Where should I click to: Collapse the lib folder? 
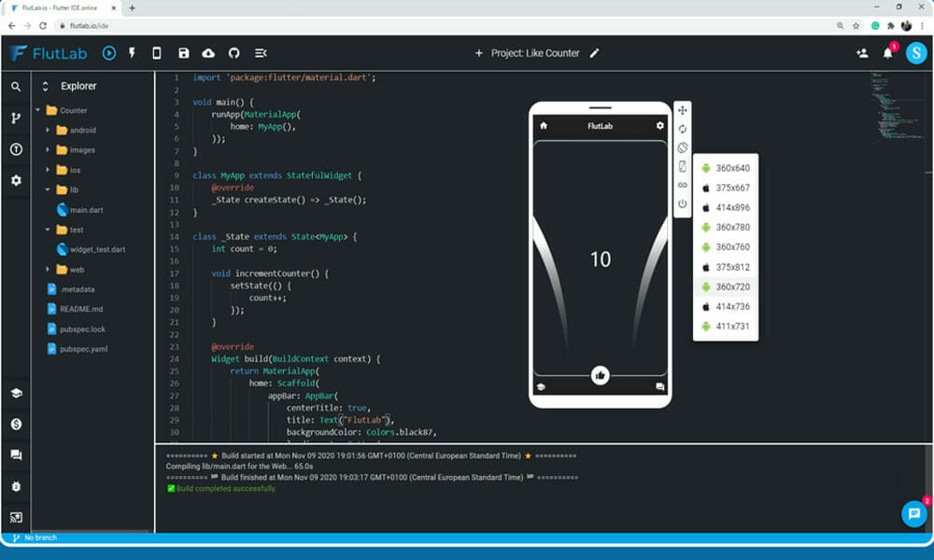click(49, 189)
